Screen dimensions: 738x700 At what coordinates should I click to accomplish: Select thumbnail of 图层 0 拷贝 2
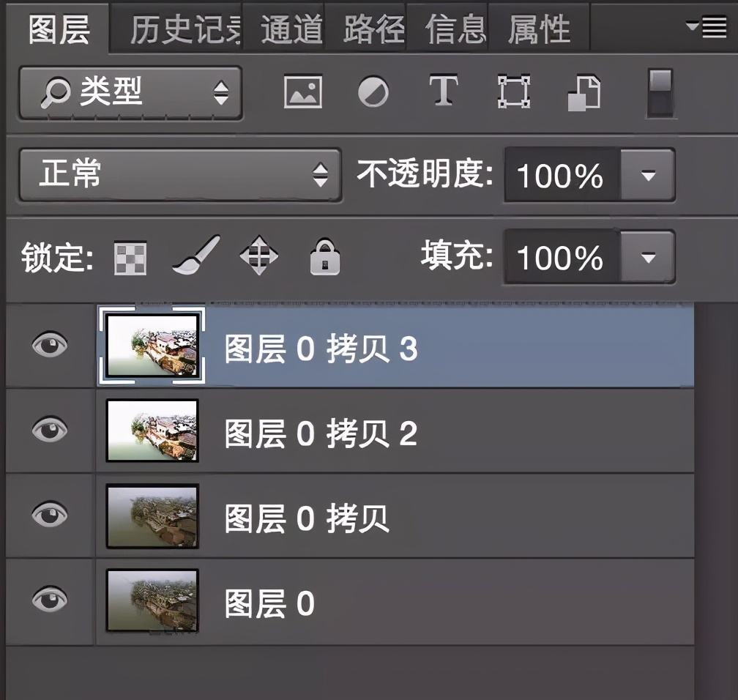[x=152, y=431]
